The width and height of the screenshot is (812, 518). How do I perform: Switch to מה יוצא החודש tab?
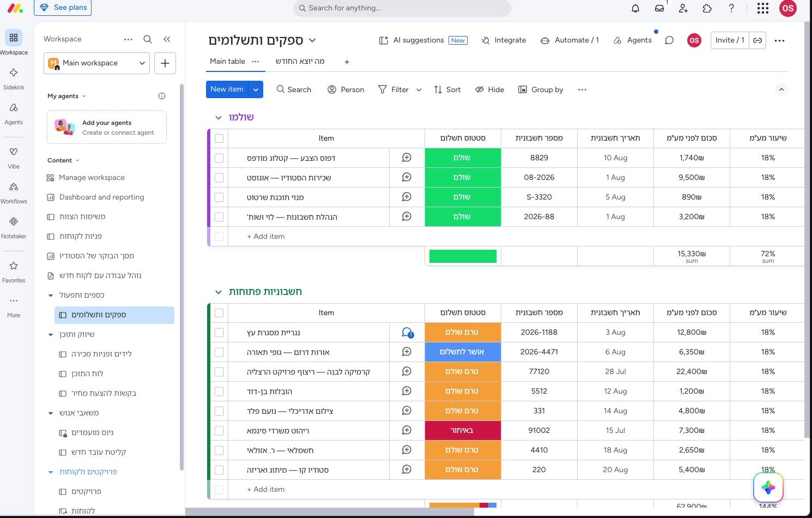pos(300,62)
